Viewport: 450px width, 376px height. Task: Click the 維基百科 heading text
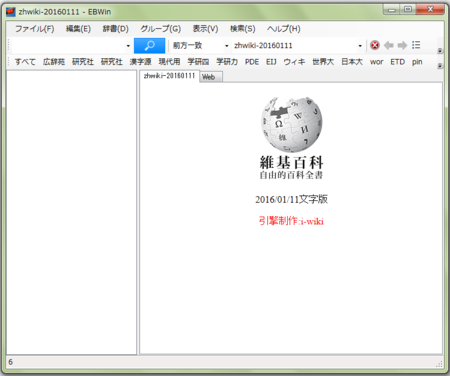pyautogui.click(x=291, y=163)
